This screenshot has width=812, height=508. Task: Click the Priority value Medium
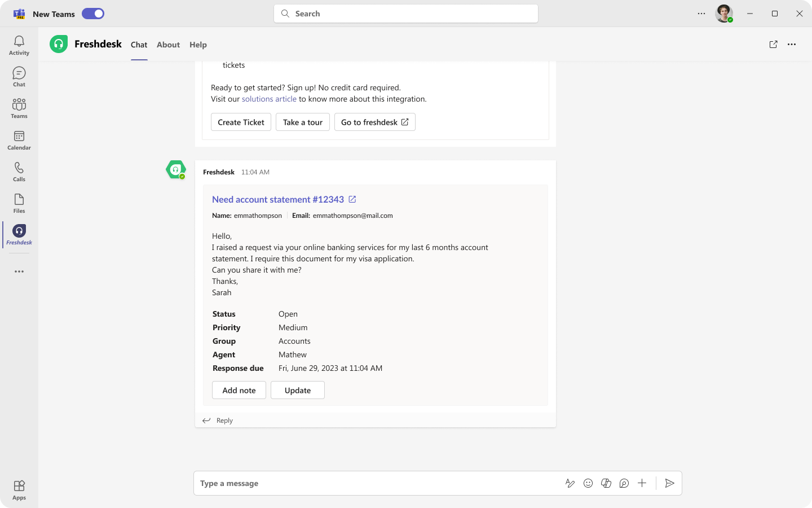click(293, 327)
